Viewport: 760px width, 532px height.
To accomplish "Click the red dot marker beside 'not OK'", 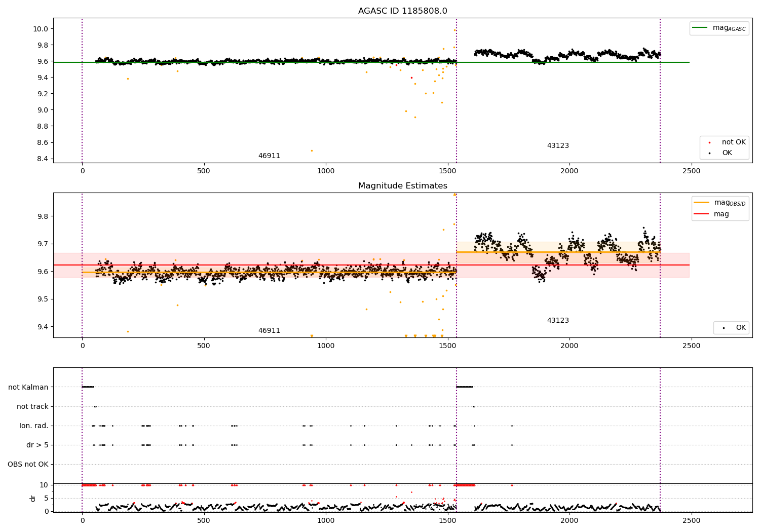I will click(x=709, y=143).
